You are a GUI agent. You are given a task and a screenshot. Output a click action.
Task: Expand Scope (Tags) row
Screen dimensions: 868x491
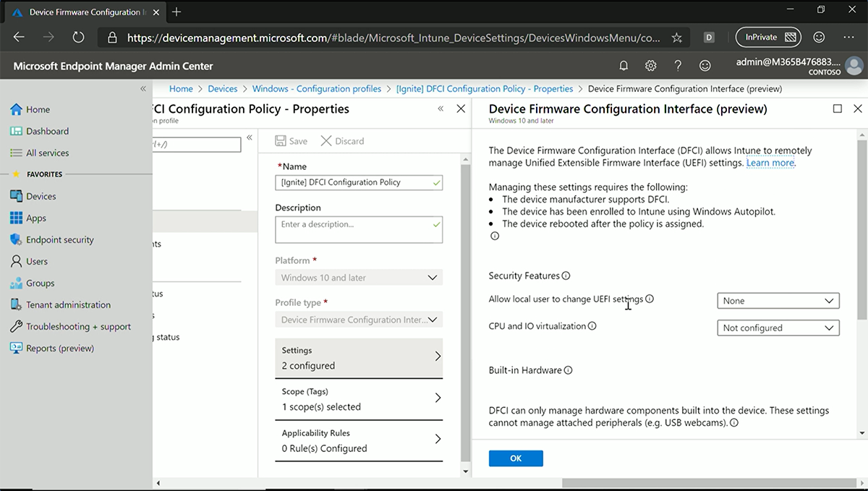click(359, 399)
